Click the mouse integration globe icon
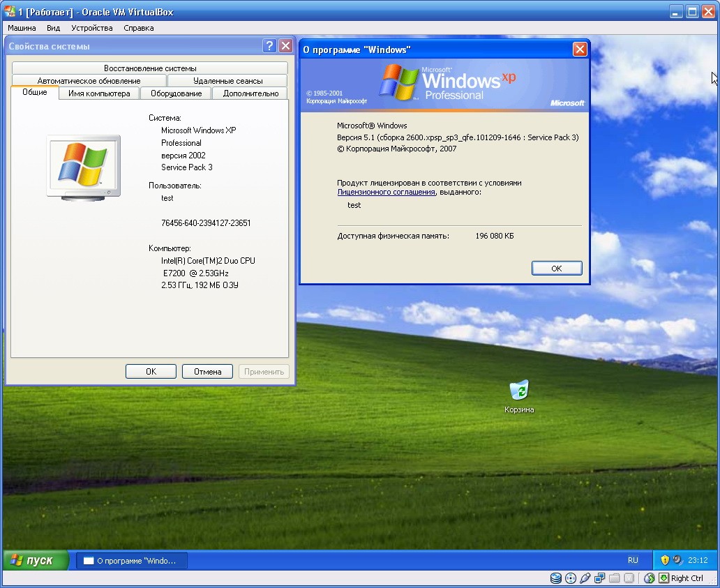This screenshot has height=588, width=720. 650,578
